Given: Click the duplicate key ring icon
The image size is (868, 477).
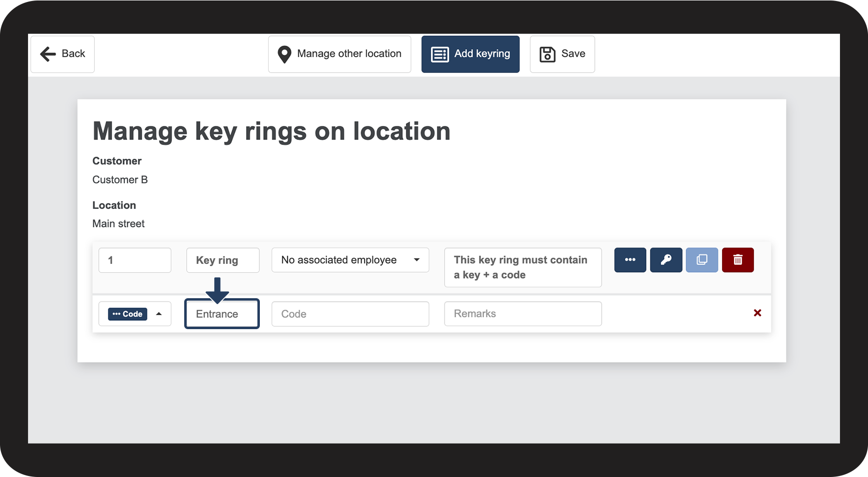Looking at the screenshot, I should click(701, 260).
